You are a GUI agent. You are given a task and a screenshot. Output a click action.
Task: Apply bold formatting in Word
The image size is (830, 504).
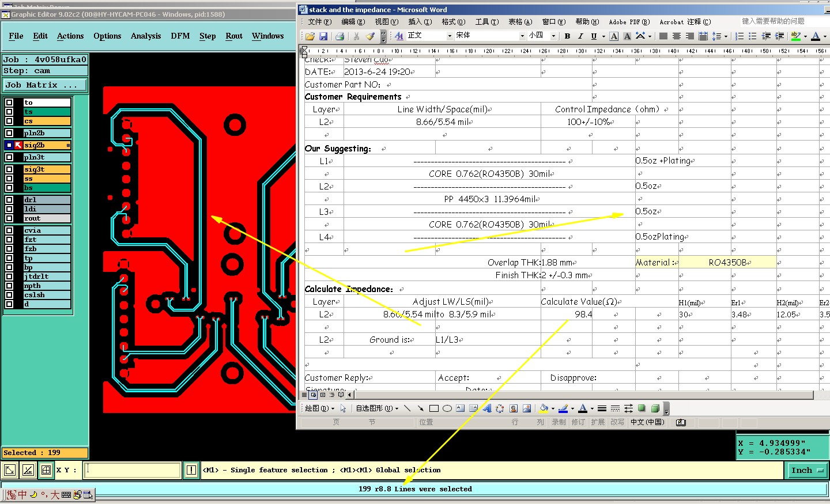567,36
